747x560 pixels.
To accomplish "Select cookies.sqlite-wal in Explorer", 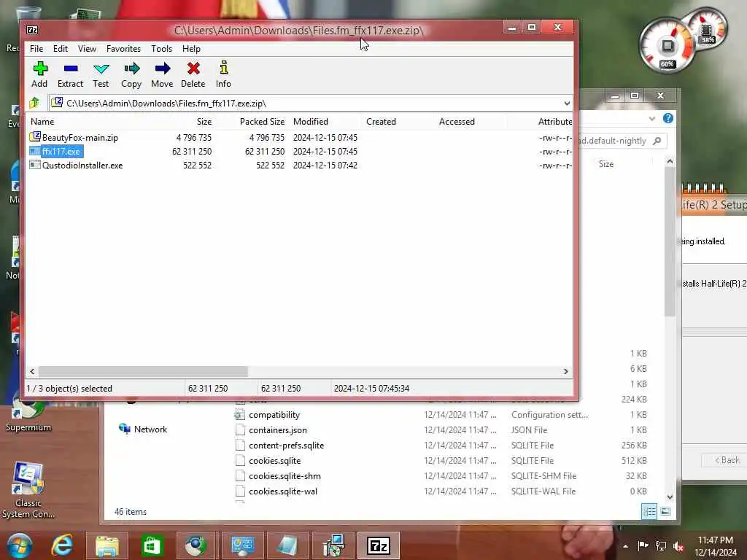I will [283, 491].
